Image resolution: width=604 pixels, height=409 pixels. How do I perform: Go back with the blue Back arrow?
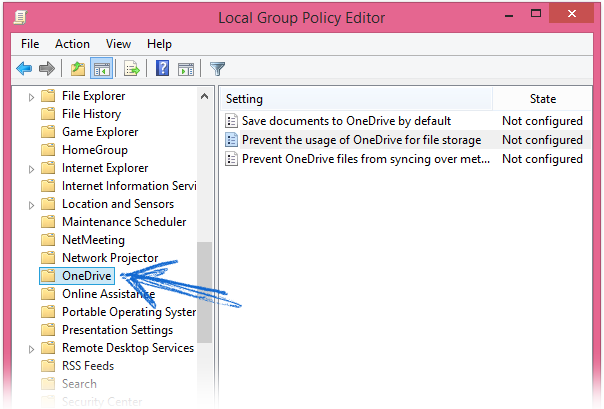coord(24,69)
